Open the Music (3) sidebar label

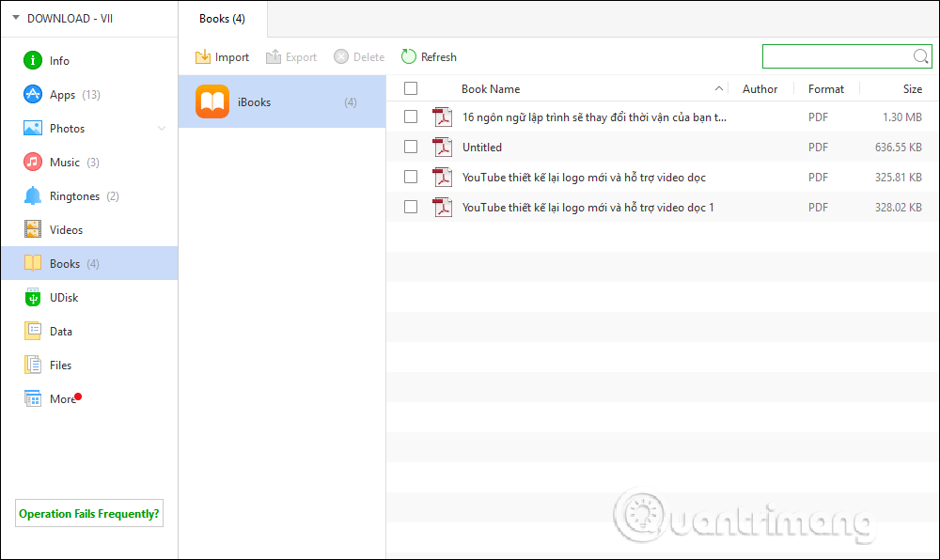click(x=74, y=163)
